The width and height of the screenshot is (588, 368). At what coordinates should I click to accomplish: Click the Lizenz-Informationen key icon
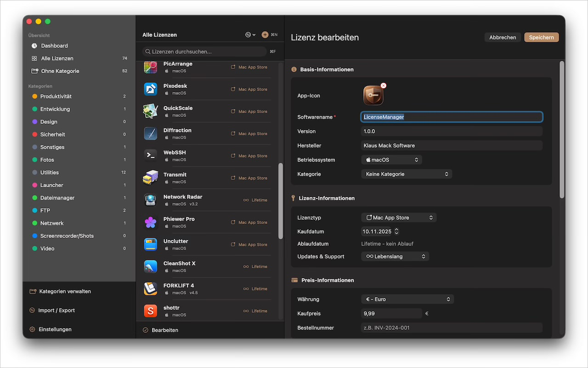pyautogui.click(x=294, y=198)
